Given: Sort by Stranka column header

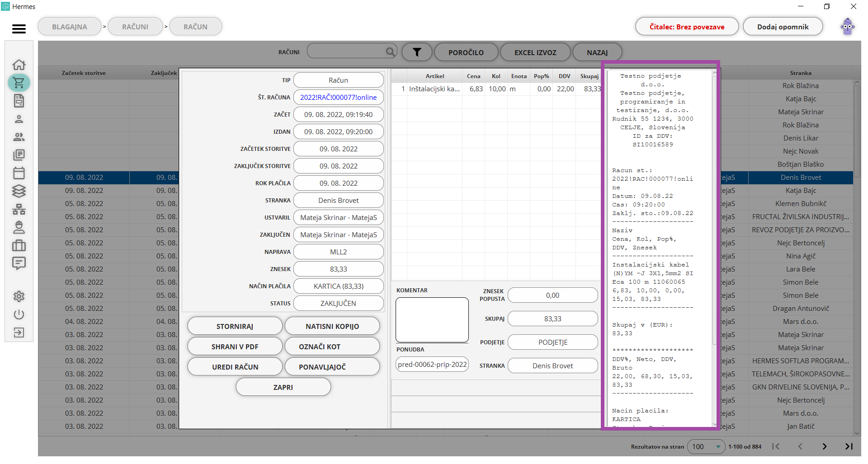Looking at the screenshot, I should [x=801, y=73].
